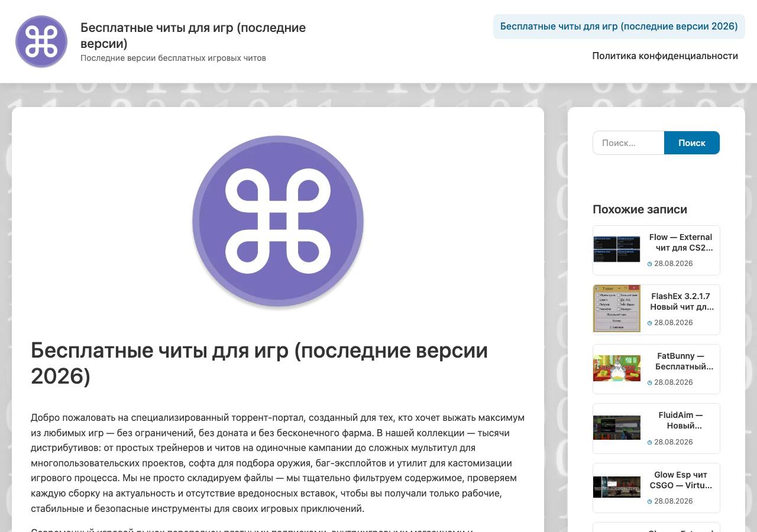Click the «Похожие записи» sidebar heading
The height and width of the screenshot is (532, 757).
(640, 209)
